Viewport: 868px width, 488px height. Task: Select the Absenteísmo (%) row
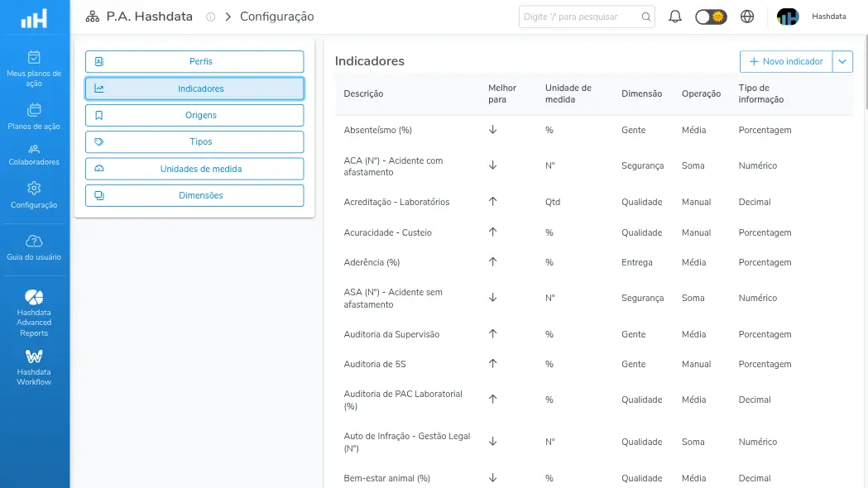(594, 130)
